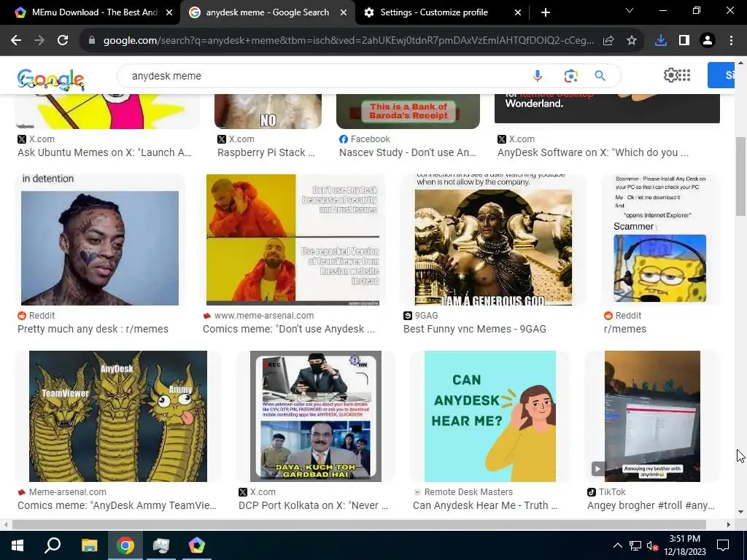
Task: Toggle the Chrome side panel
Action: [684, 41]
